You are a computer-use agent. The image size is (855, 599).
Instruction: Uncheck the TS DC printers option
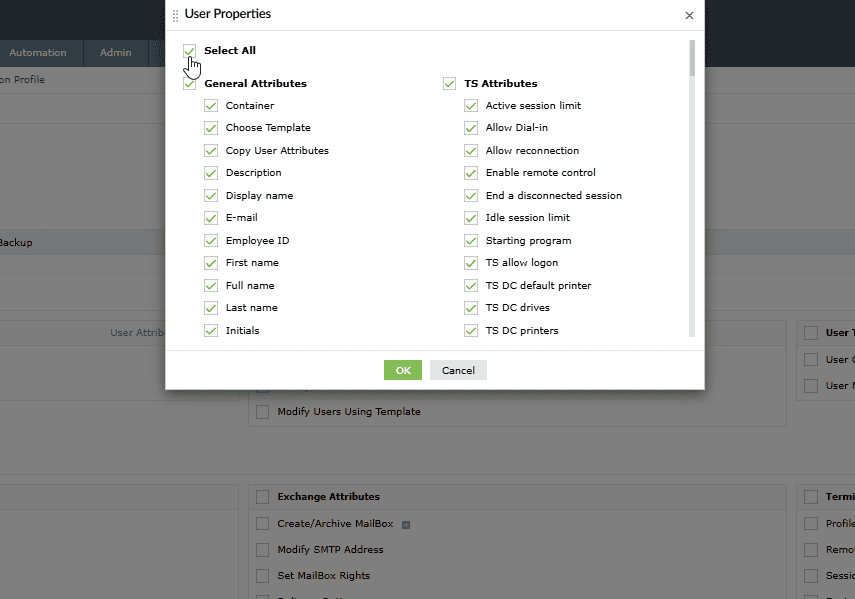471,331
